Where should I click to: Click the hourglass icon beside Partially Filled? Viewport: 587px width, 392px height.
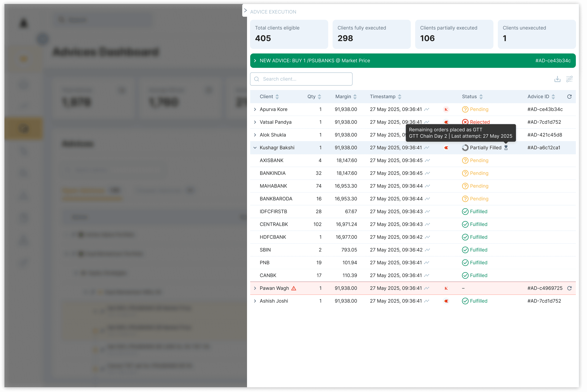[506, 148]
